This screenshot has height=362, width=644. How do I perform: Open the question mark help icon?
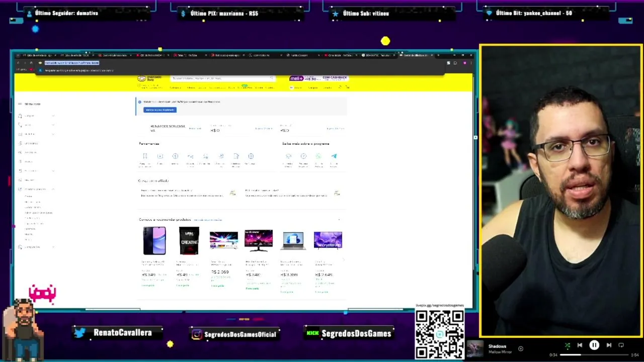303,156
